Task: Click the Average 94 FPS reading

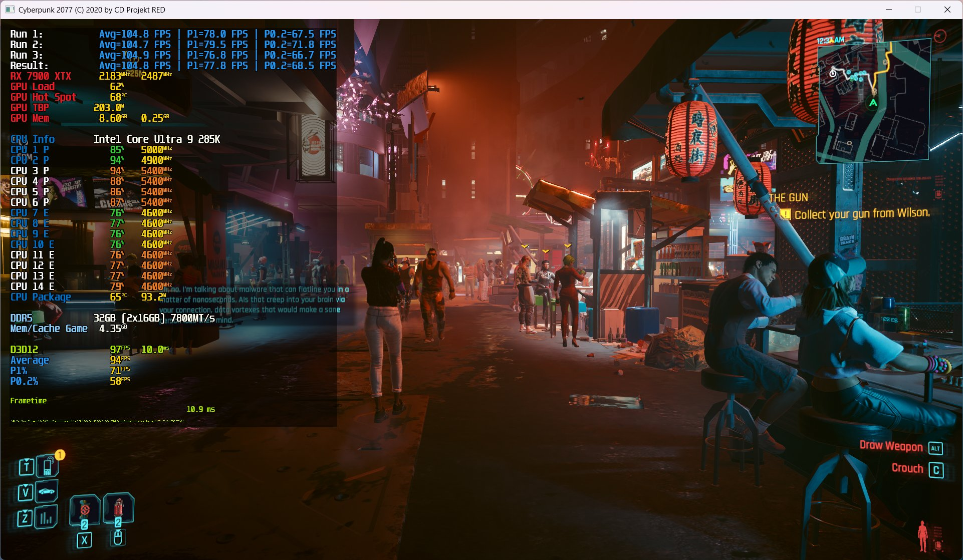Action: coord(120,360)
